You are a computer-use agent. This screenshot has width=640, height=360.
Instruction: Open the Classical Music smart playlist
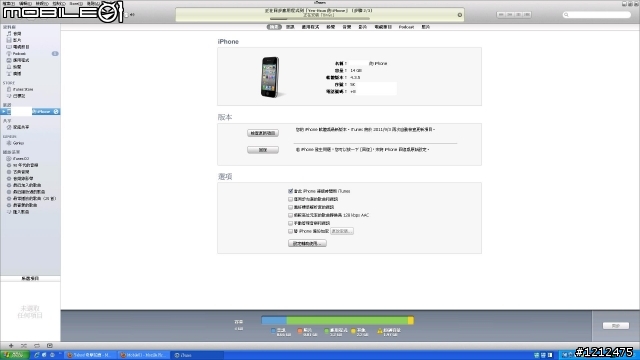coord(20,172)
